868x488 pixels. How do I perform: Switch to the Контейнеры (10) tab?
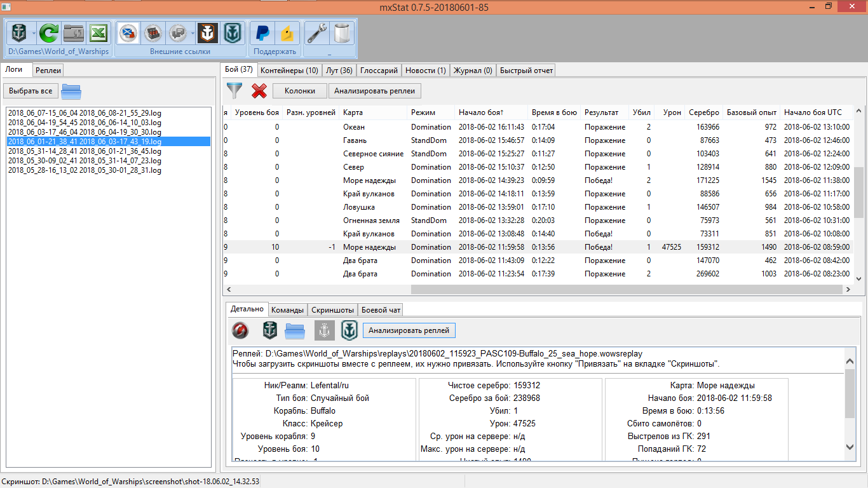[289, 71]
